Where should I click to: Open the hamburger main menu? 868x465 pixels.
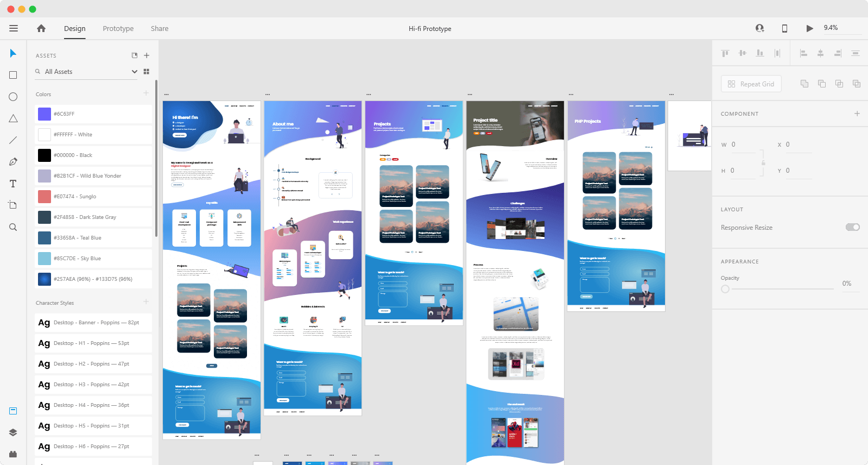[x=14, y=28]
